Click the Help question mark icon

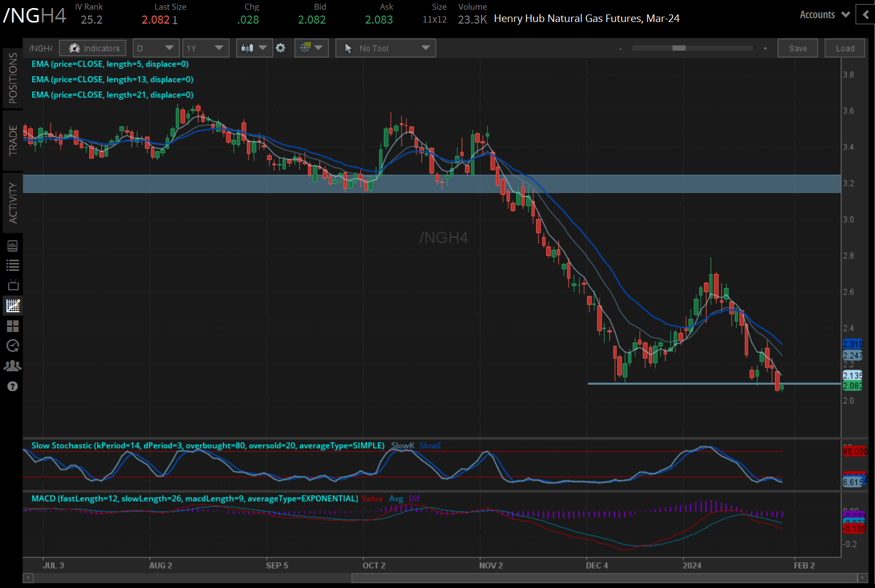tap(12, 386)
